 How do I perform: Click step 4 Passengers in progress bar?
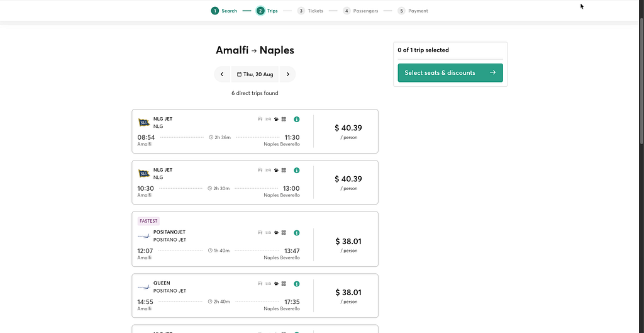pyautogui.click(x=360, y=11)
